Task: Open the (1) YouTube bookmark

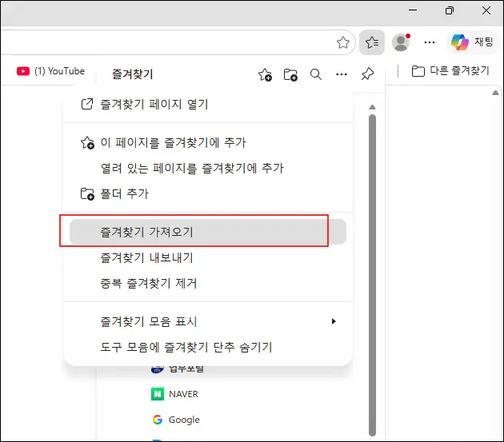Action: point(50,71)
